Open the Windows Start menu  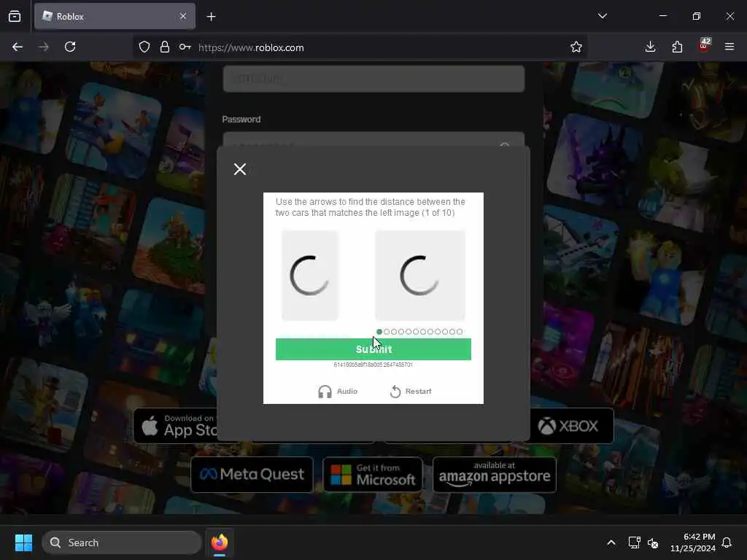click(x=23, y=542)
